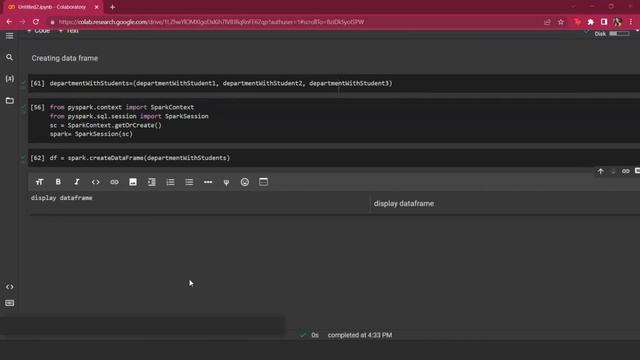The width and height of the screenshot is (640, 360).
Task: Open the Files folder icon in sidebar
Action: (9, 100)
